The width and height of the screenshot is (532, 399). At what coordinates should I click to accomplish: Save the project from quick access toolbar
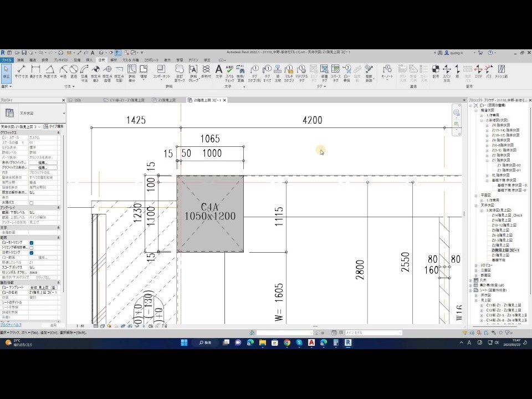pyautogui.click(x=24, y=53)
